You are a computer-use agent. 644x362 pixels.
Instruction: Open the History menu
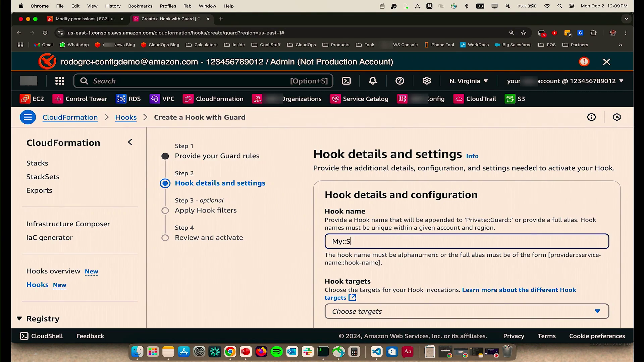tap(113, 6)
